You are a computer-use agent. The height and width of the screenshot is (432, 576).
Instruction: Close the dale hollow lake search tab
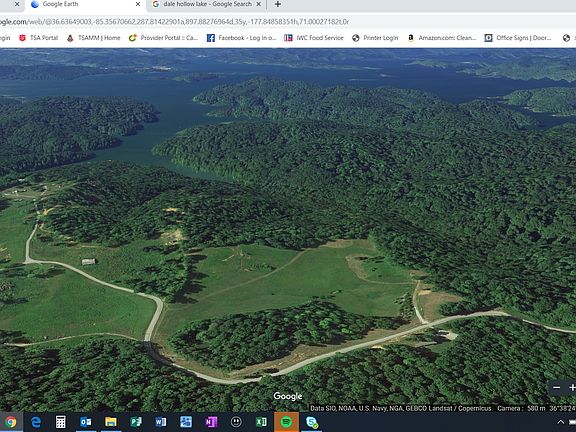259,4
